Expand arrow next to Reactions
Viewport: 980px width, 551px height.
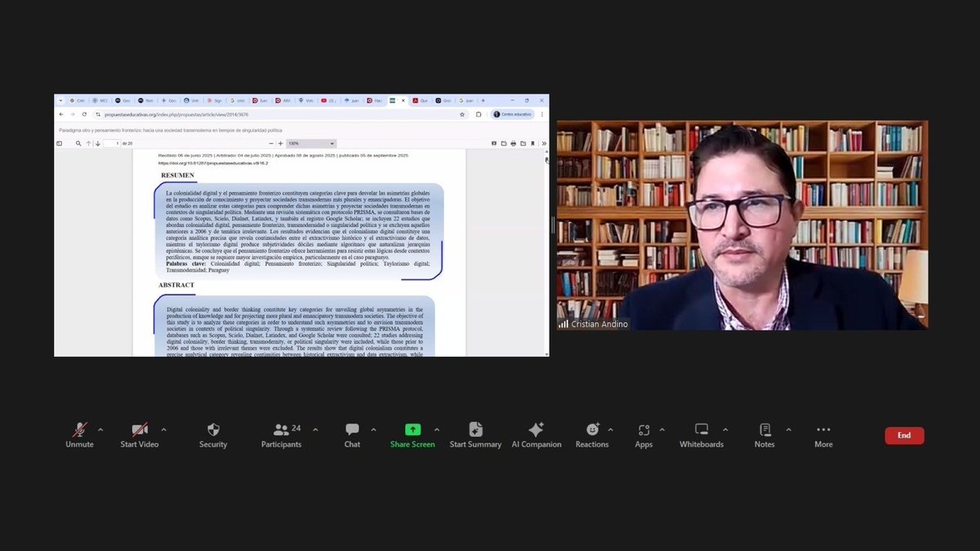click(610, 429)
